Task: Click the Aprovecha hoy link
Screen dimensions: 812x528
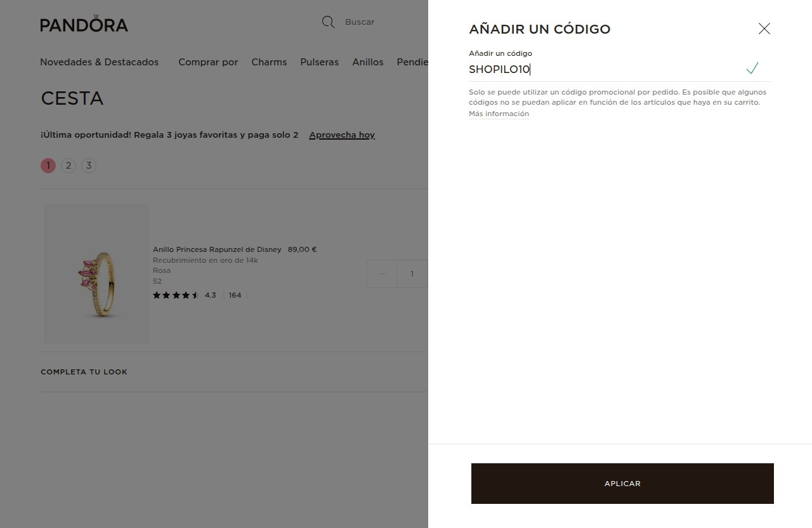Action: click(x=342, y=135)
